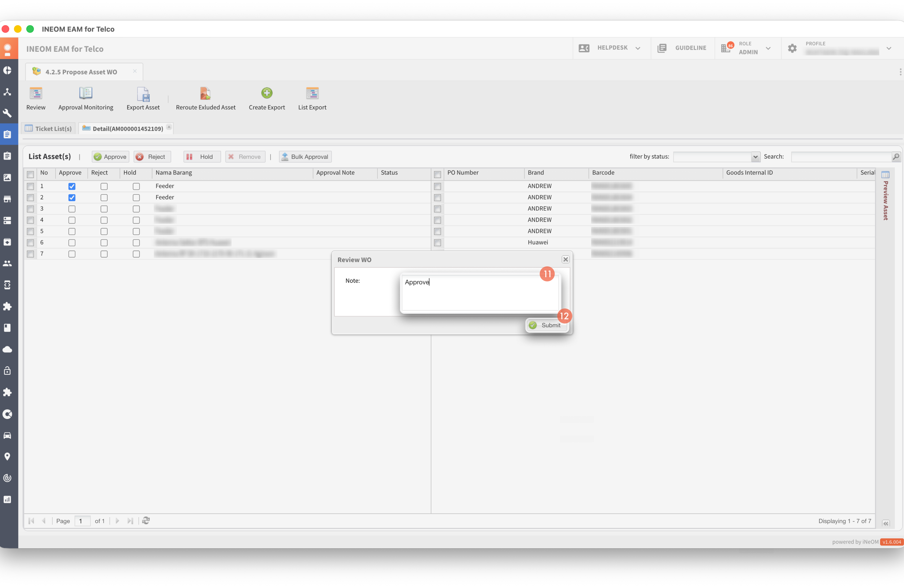Click the Export Asset icon
This screenshot has width=904, height=588.
(x=143, y=94)
